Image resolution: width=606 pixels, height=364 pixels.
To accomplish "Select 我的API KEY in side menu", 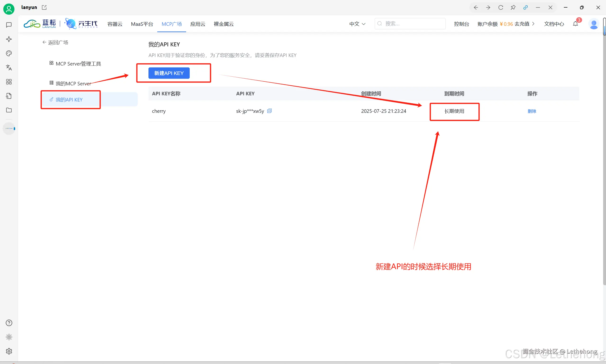I will (69, 100).
